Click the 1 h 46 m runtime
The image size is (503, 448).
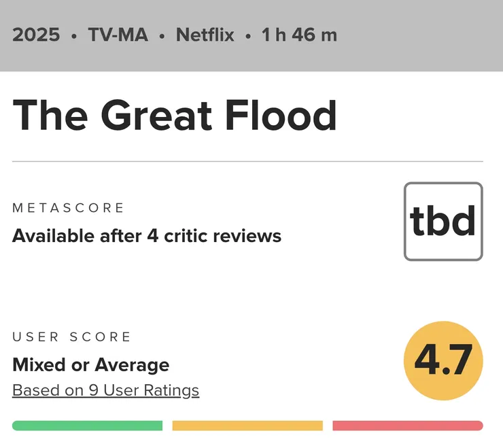[299, 35]
